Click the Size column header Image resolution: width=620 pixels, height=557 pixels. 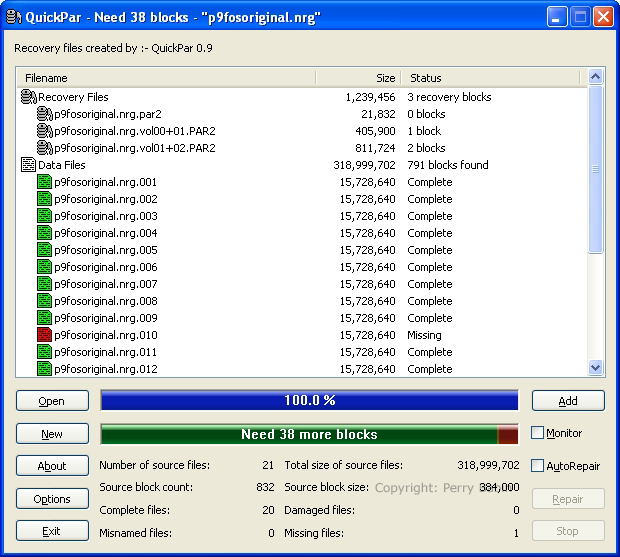[359, 78]
